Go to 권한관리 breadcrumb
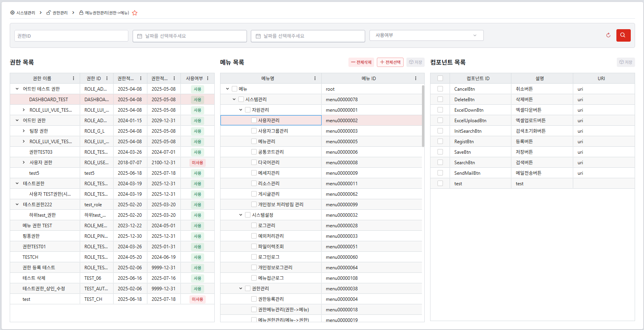Viewport: 644px width, 330px height. click(x=60, y=13)
